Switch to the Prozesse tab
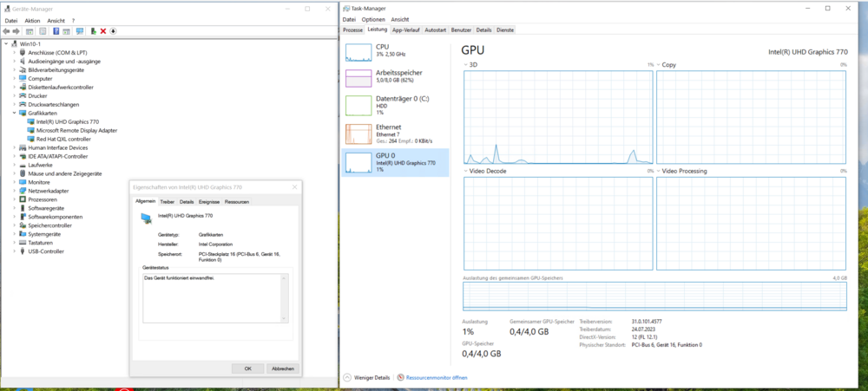The image size is (868, 391). pyautogui.click(x=353, y=29)
